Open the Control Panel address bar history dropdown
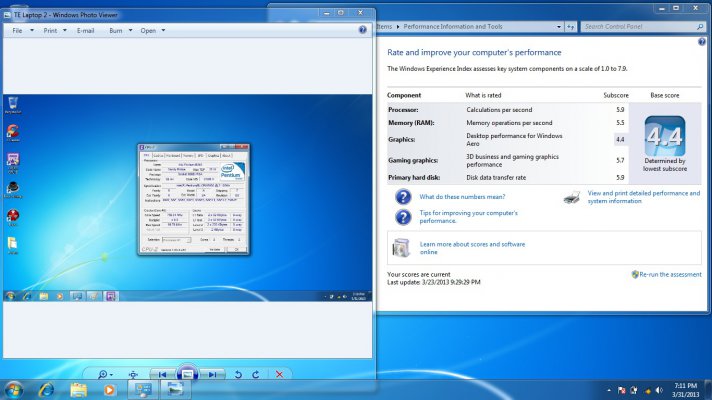The width and height of the screenshot is (712, 400). point(559,27)
